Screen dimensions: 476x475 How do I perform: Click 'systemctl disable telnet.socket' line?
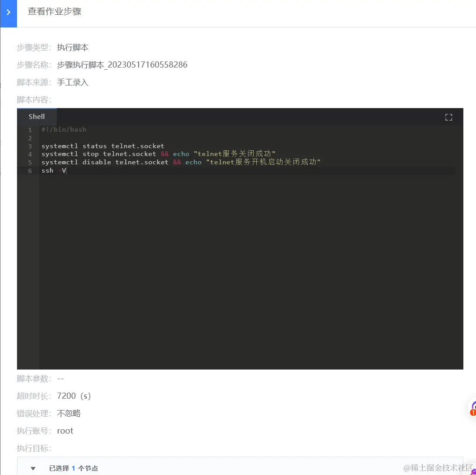tap(181, 162)
